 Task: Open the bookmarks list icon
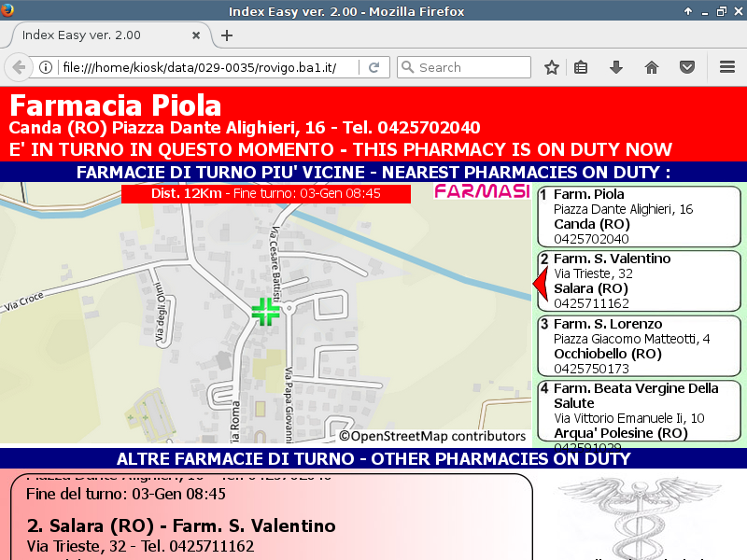(581, 67)
